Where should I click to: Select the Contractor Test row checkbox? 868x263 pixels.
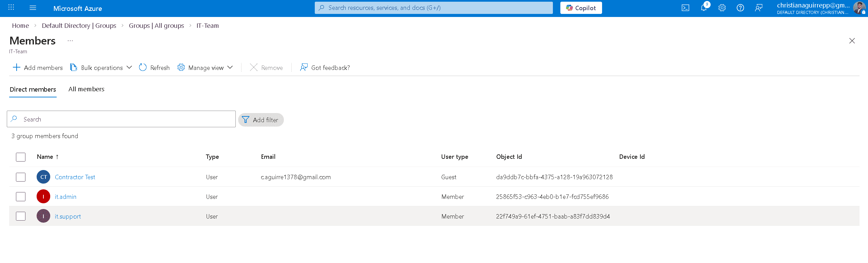click(21, 177)
